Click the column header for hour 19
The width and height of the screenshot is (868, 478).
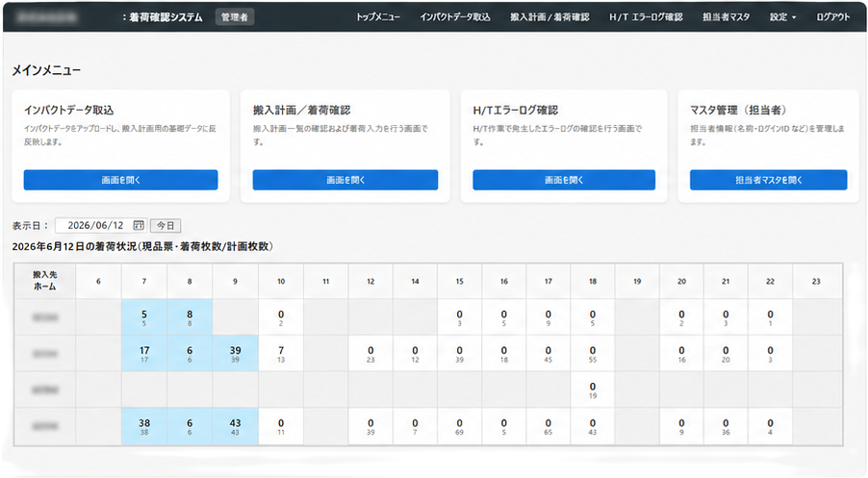[637, 281]
